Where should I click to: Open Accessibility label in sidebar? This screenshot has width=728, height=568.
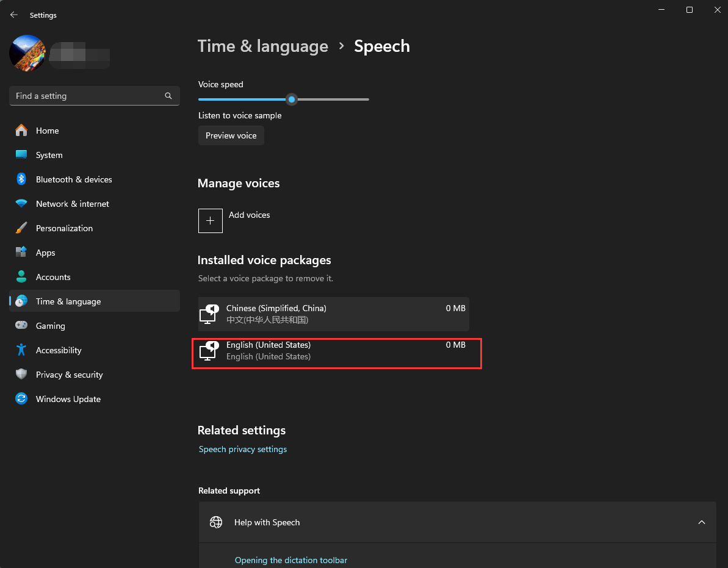click(x=59, y=350)
